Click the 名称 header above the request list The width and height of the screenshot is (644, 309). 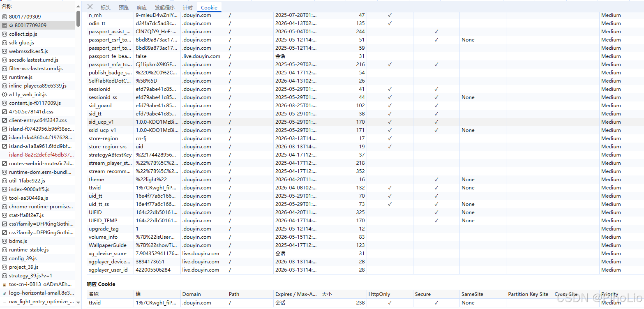7,6
